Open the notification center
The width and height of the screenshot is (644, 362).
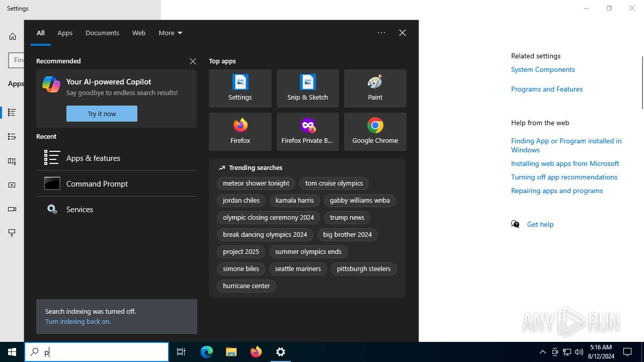(x=628, y=352)
